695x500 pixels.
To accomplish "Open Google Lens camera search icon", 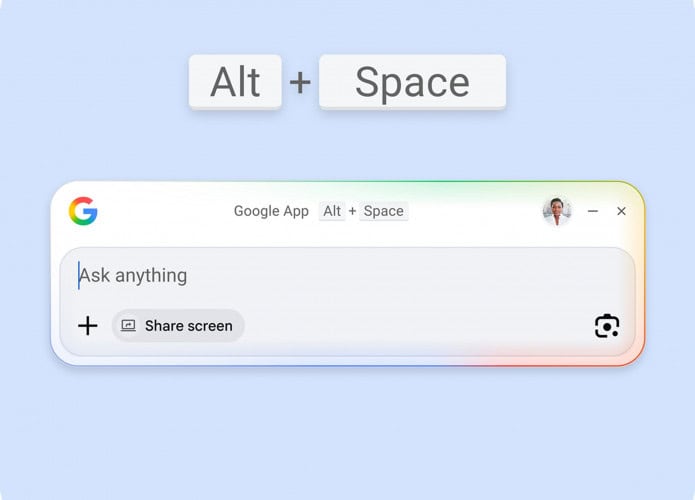I will coord(607,326).
